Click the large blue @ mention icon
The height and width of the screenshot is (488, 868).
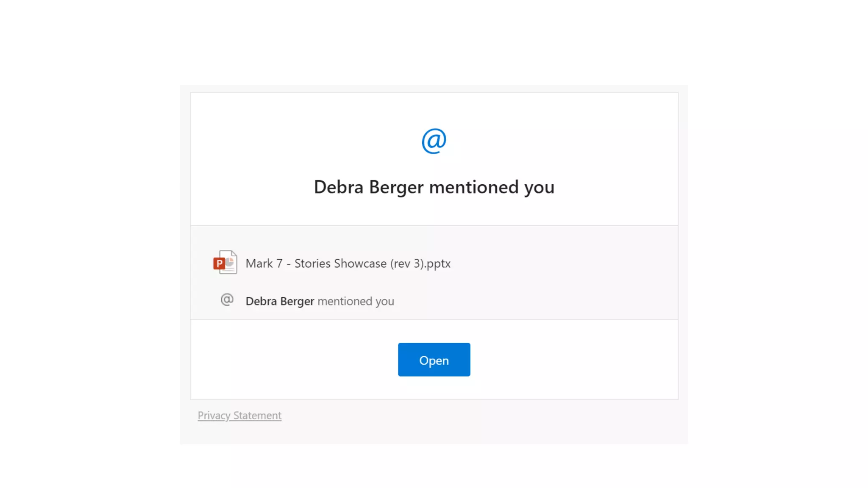(x=434, y=141)
